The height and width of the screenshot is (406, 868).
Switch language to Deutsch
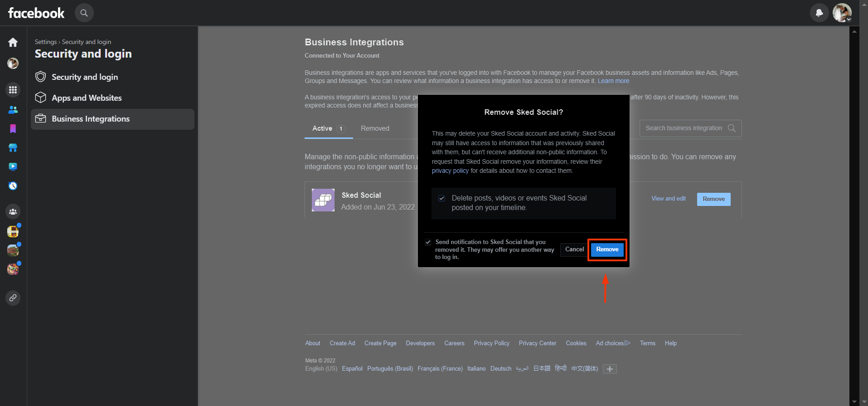pos(501,369)
